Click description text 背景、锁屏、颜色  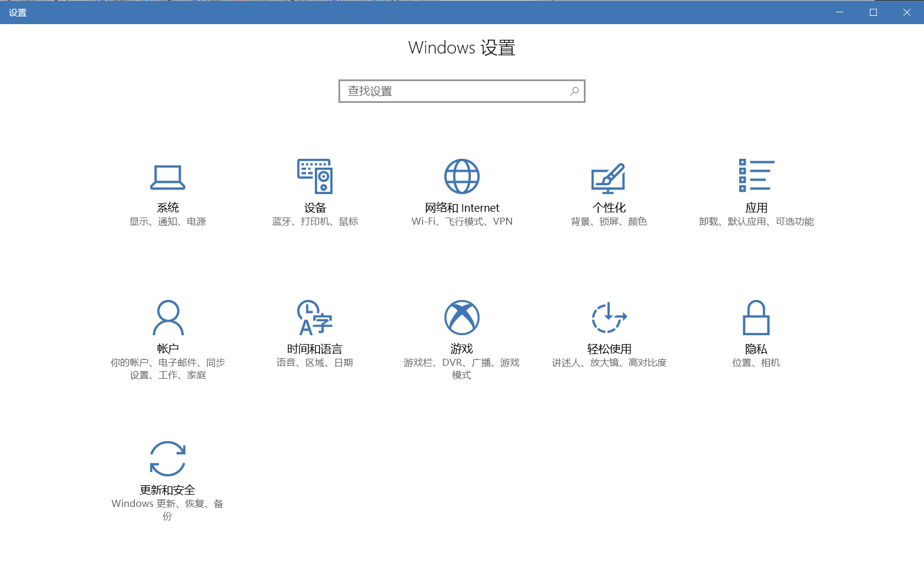609,222
